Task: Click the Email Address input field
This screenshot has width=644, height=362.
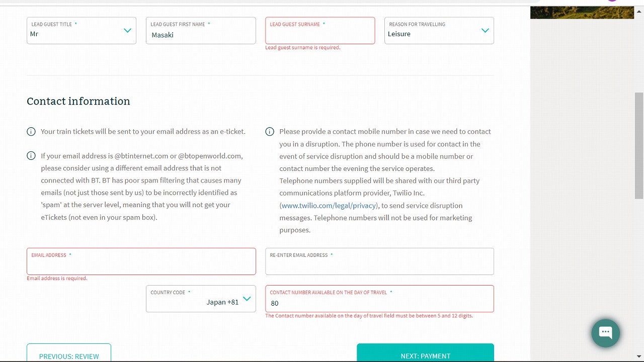Action: coord(141,261)
